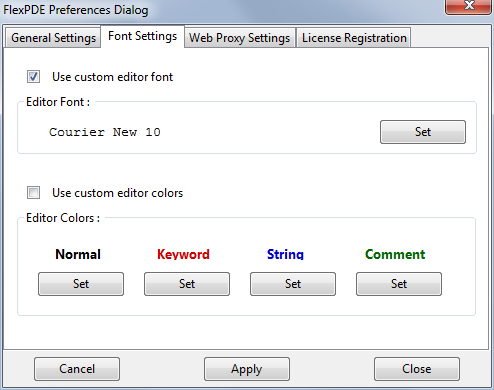Image resolution: width=494 pixels, height=390 pixels.
Task: Click the FlexPDE Preferences Dialog title
Action: [76, 10]
